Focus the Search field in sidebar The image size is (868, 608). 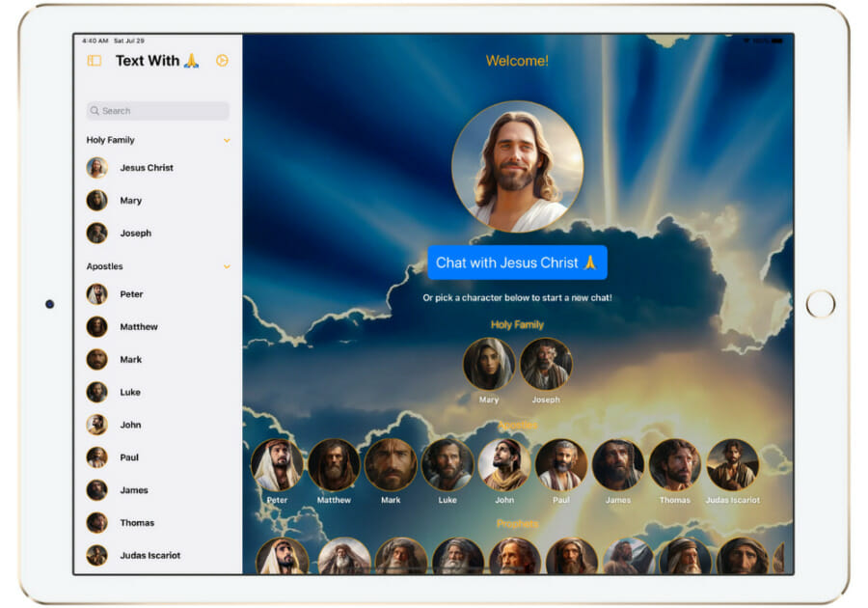click(158, 111)
